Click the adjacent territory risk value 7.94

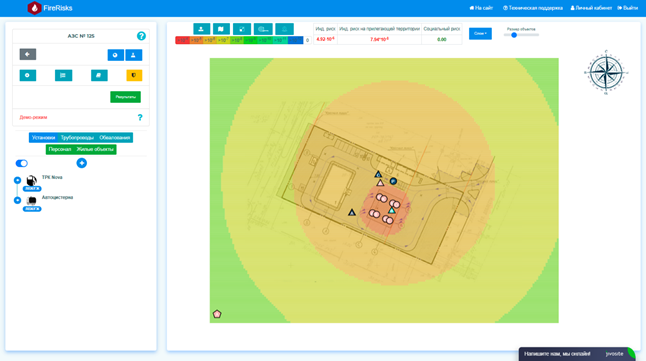point(379,39)
